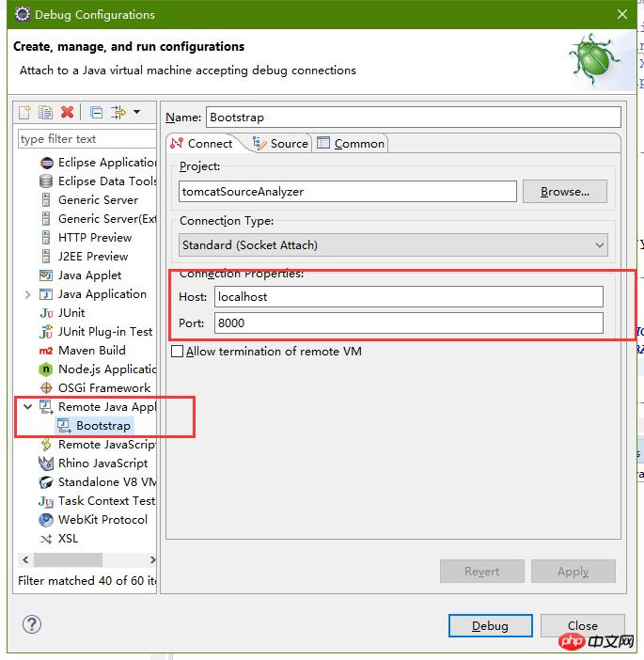
Task: Select the Rhino JavaScript entry text
Action: pos(102,464)
